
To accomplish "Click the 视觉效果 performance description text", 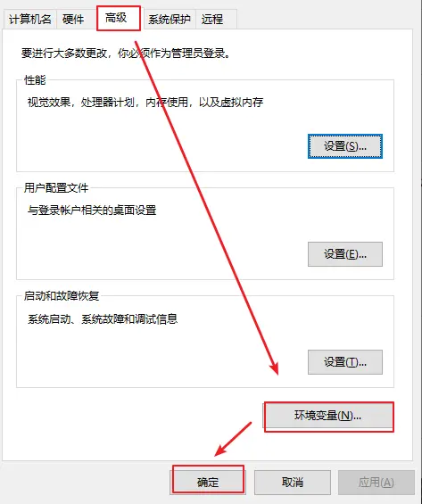I will (145, 103).
